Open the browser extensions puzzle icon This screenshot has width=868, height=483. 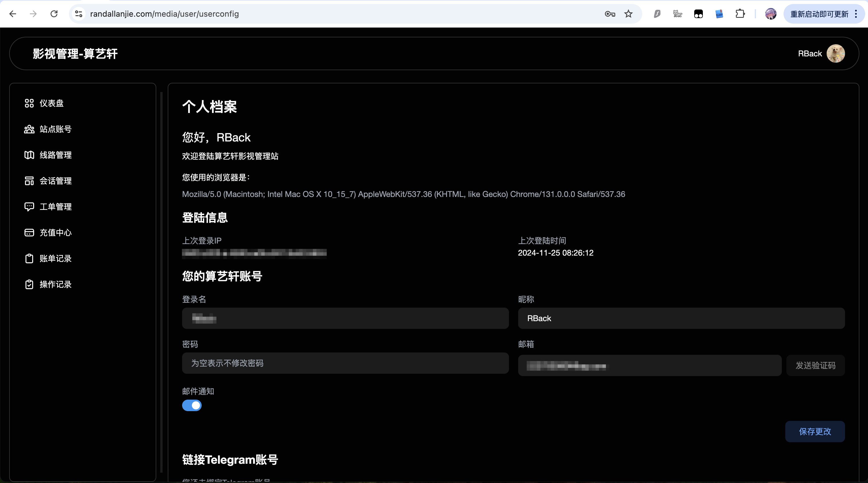tap(740, 14)
